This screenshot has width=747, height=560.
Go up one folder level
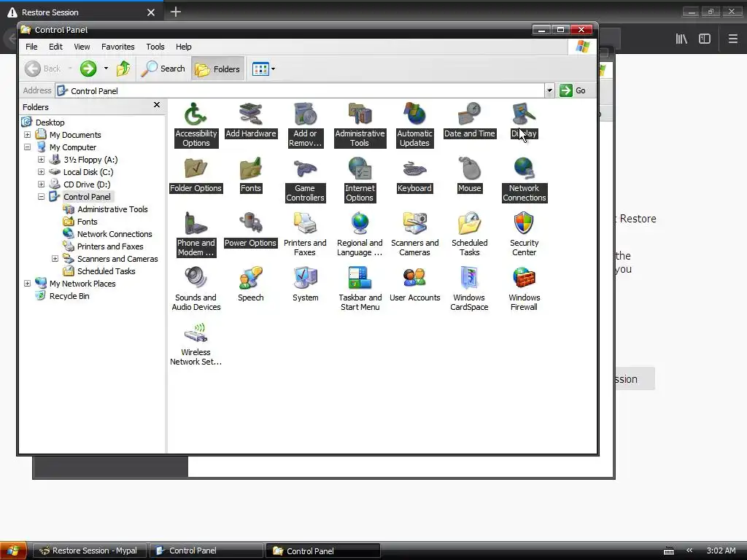123,69
